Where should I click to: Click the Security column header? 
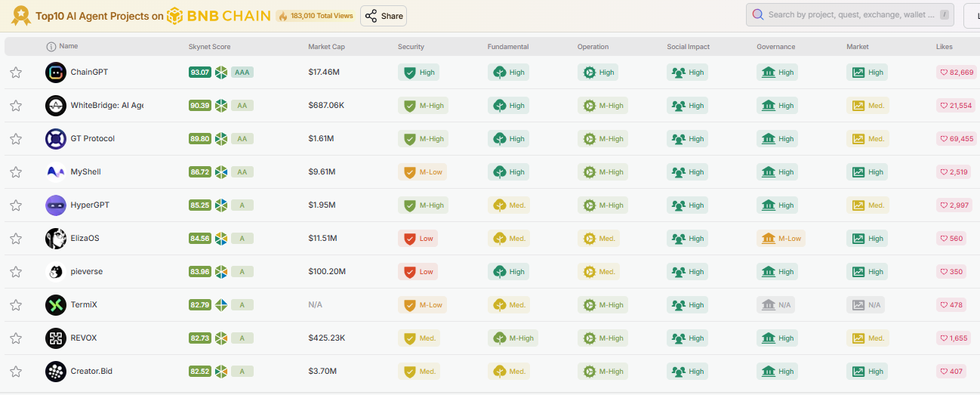coord(411,47)
